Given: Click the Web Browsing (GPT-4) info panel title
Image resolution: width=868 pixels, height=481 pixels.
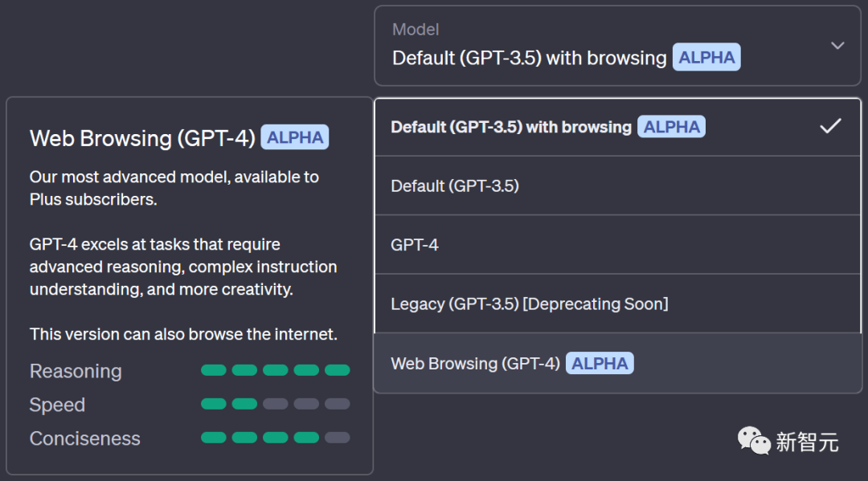Looking at the screenshot, I should (142, 138).
